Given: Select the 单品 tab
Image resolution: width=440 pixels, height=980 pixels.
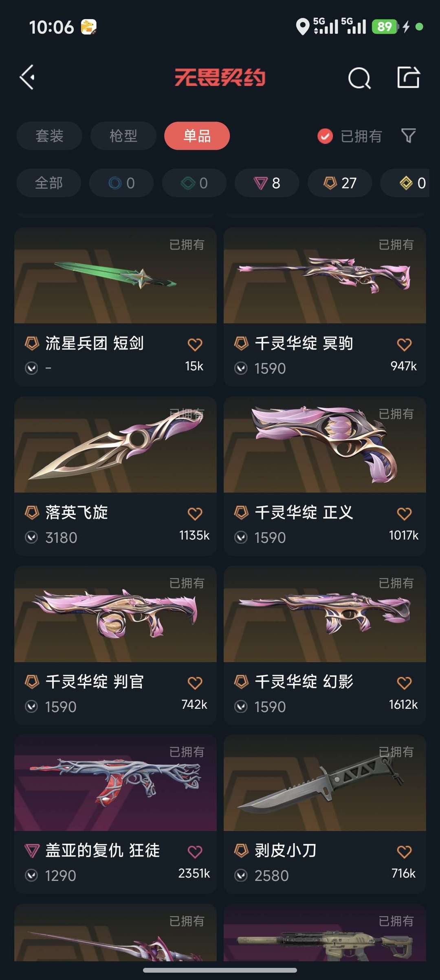Looking at the screenshot, I should [197, 136].
